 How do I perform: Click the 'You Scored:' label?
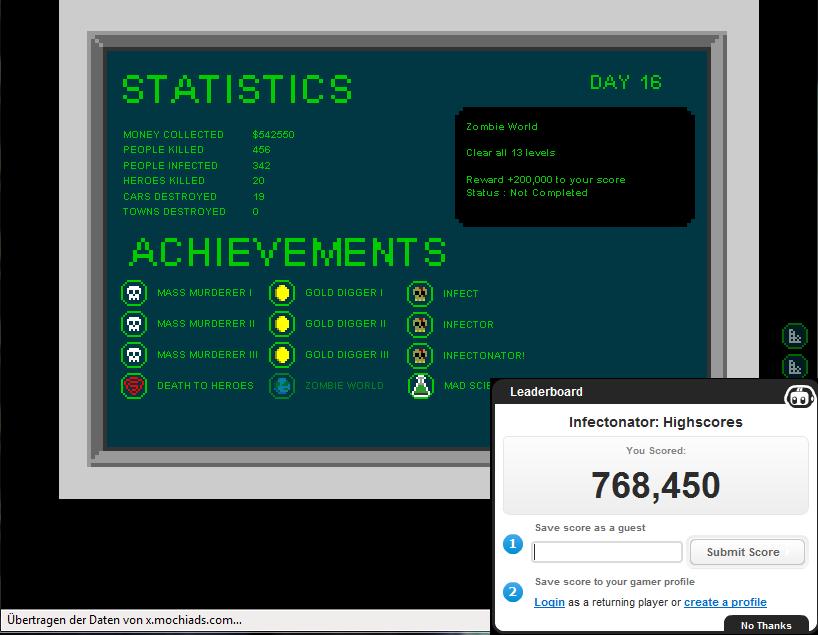(656, 450)
